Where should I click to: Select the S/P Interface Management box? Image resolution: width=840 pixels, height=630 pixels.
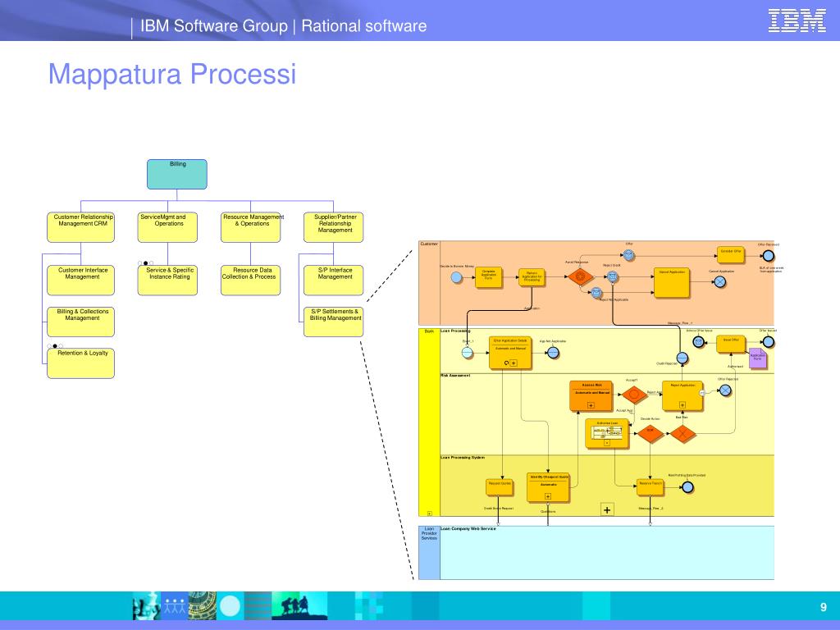pyautogui.click(x=333, y=281)
